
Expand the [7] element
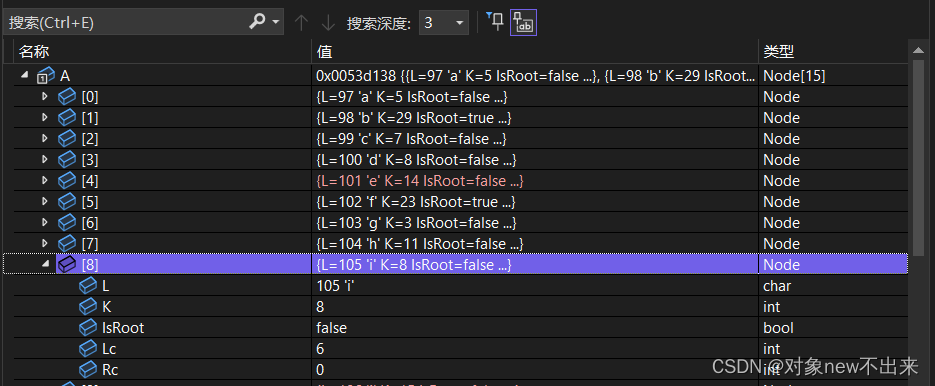tap(44, 242)
